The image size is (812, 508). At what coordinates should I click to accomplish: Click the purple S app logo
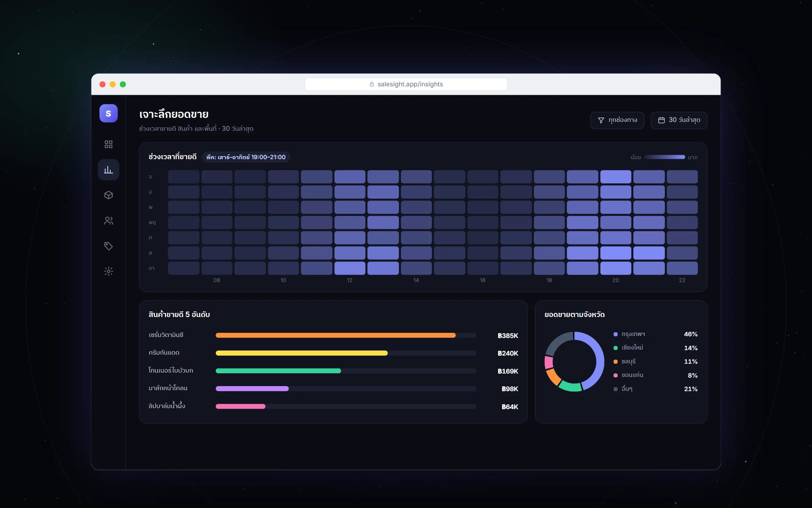pos(108,113)
